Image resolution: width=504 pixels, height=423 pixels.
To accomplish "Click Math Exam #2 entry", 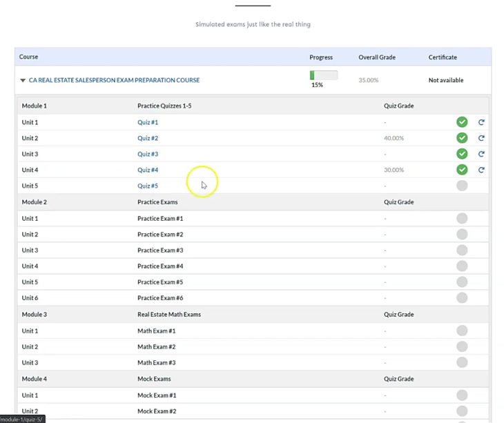I will 156,346.
